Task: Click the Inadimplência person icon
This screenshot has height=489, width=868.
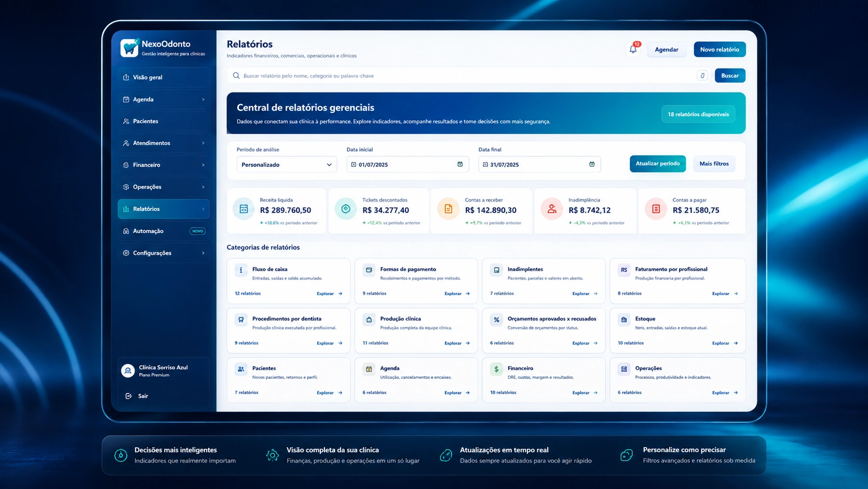Action: coord(552,209)
